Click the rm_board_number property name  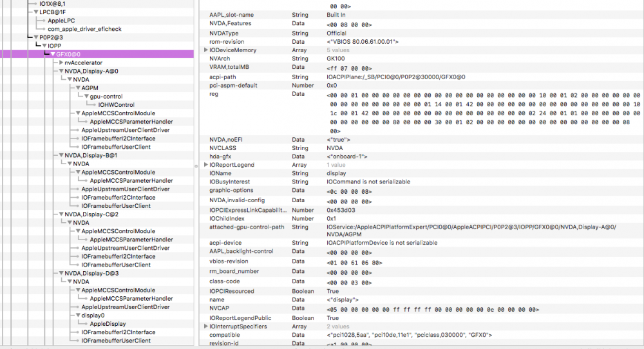[x=234, y=271]
